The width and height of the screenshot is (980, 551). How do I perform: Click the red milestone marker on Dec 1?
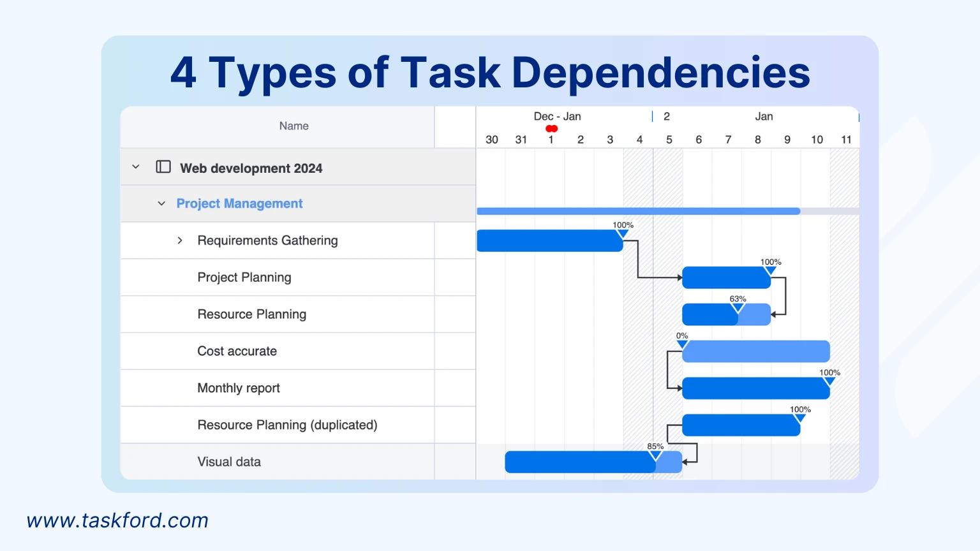551,128
